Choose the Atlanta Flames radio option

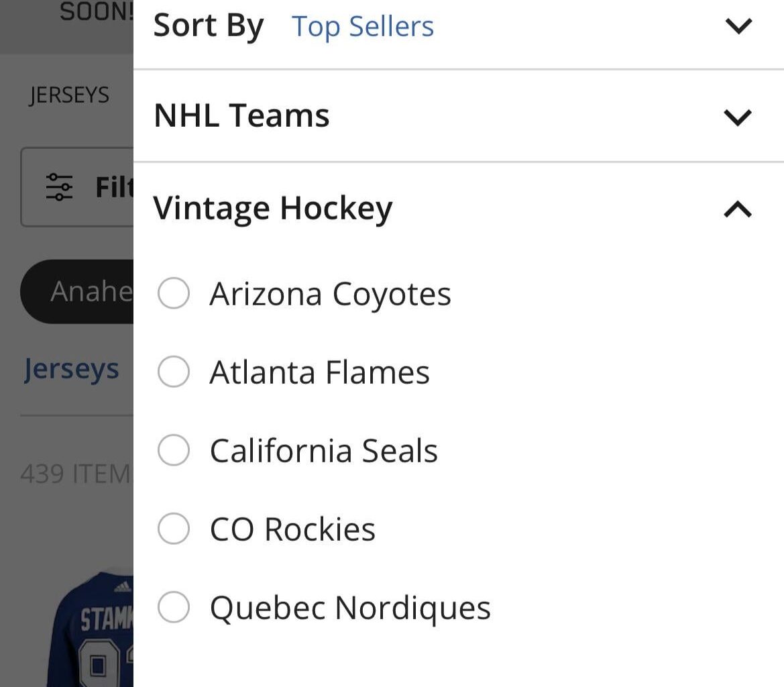click(174, 372)
